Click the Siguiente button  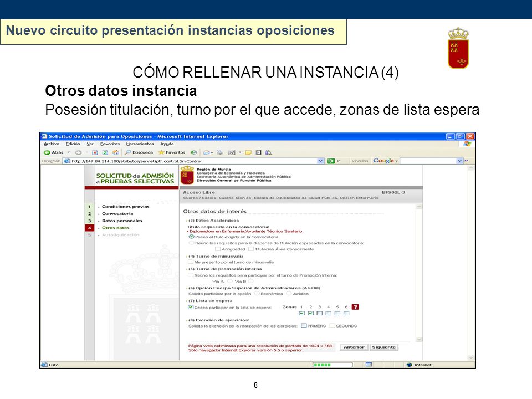pos(383,347)
